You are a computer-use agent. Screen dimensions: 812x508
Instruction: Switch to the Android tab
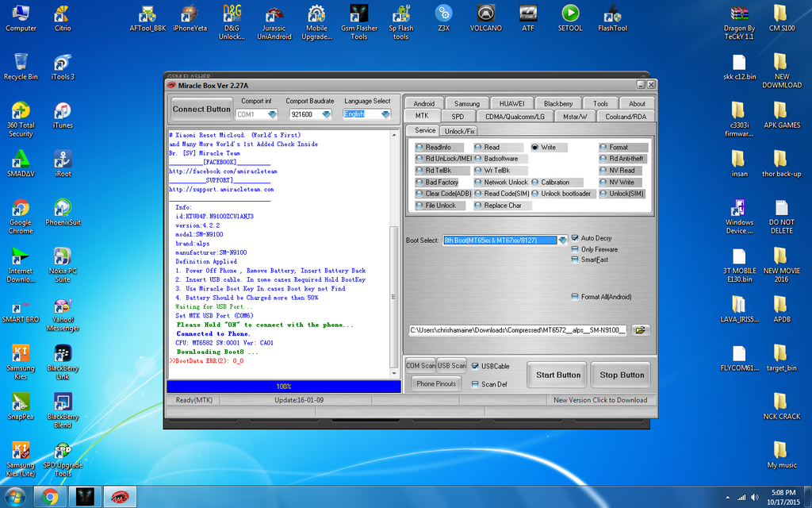(x=424, y=103)
